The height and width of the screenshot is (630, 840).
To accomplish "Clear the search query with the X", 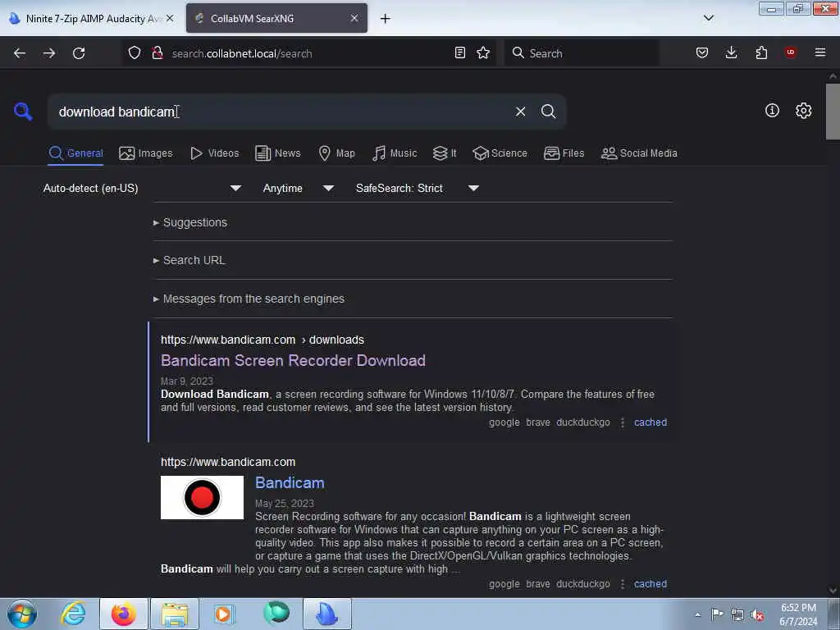I will [520, 112].
